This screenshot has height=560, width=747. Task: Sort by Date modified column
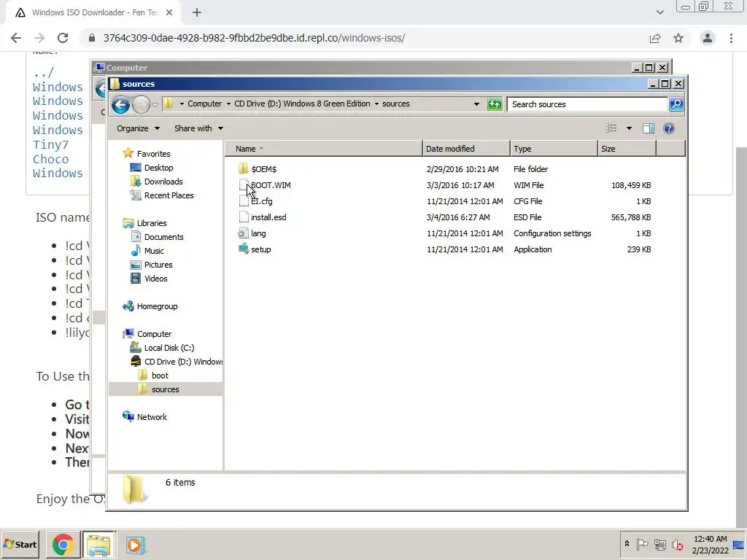pyautogui.click(x=466, y=149)
